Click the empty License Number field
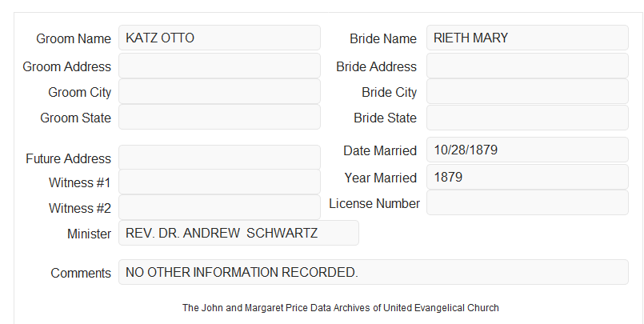This screenshot has height=324, width=644. tap(527, 202)
